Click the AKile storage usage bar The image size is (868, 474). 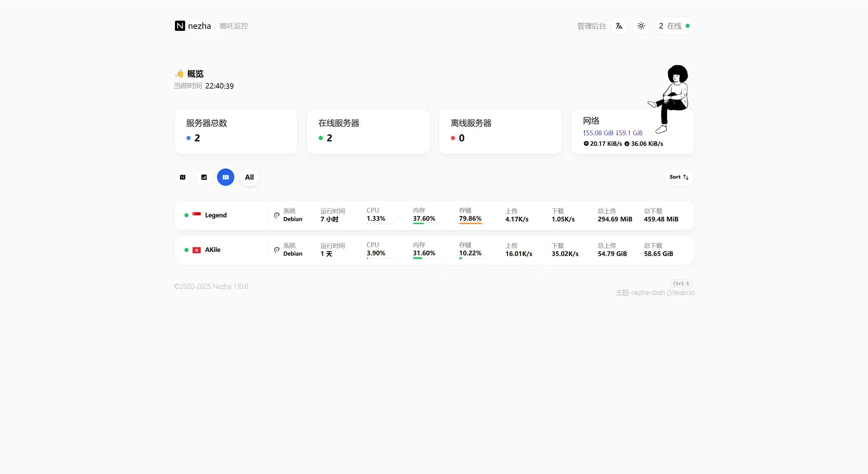tap(473, 258)
